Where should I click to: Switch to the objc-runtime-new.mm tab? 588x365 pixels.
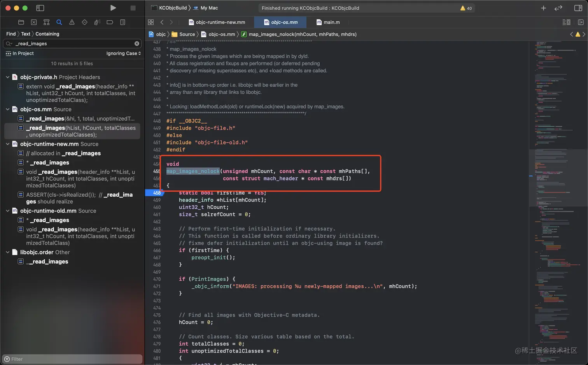pos(217,22)
